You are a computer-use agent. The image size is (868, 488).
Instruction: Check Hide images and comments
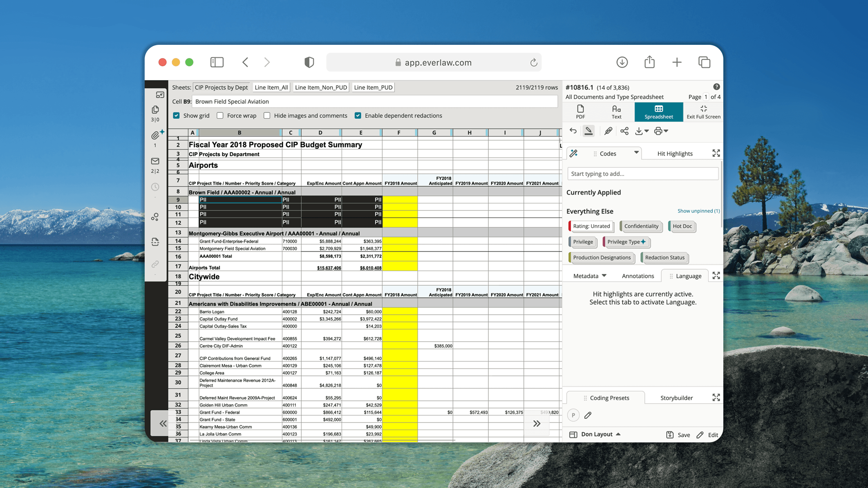pyautogui.click(x=267, y=115)
